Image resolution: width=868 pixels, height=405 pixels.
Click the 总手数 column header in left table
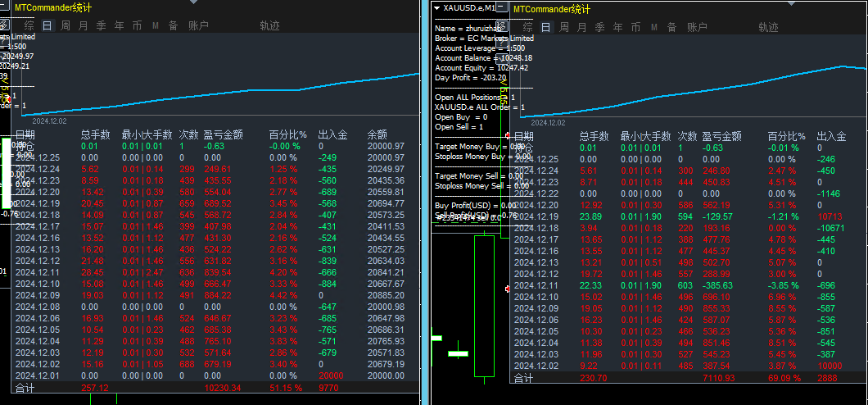95,134
